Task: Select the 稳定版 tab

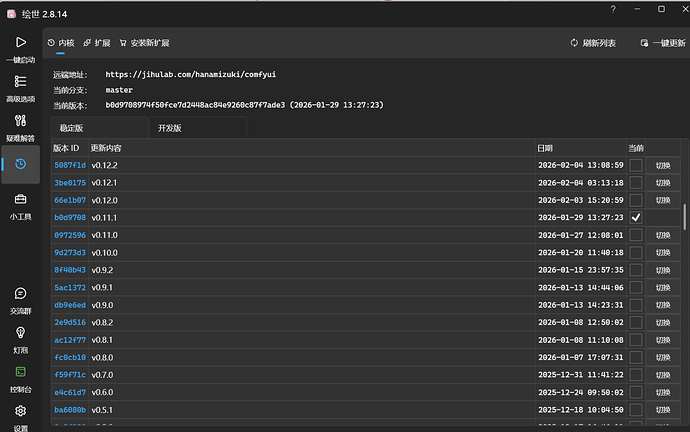Action: coord(99,128)
